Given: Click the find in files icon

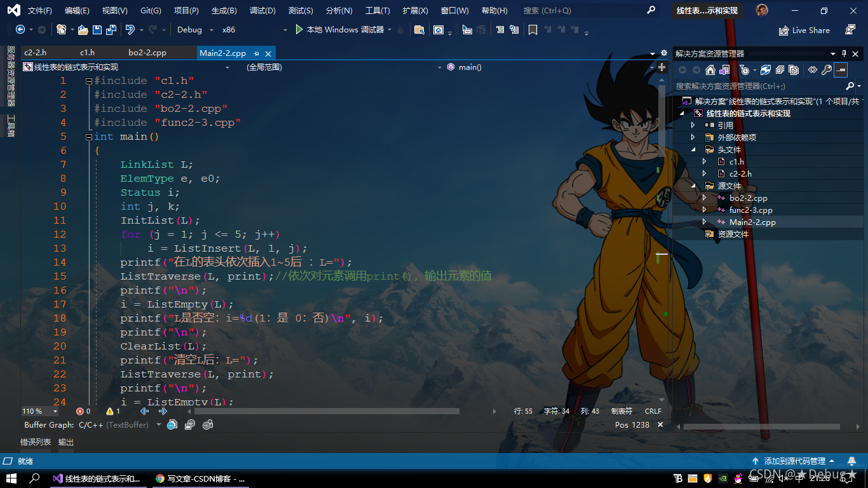Looking at the screenshot, I should [x=419, y=30].
